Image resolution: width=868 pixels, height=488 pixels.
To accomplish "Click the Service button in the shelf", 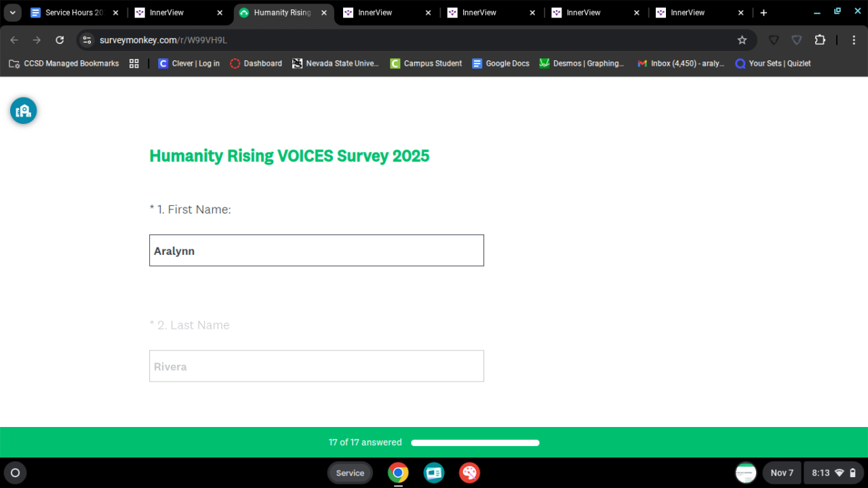I will pyautogui.click(x=350, y=473).
